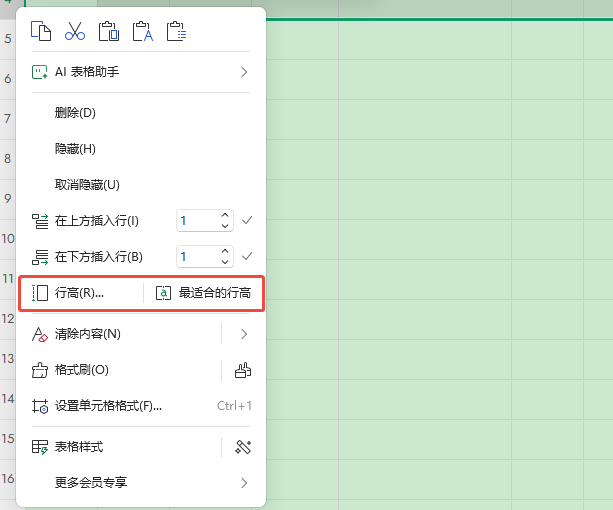Click the insert row above icon

pyautogui.click(x=40, y=221)
